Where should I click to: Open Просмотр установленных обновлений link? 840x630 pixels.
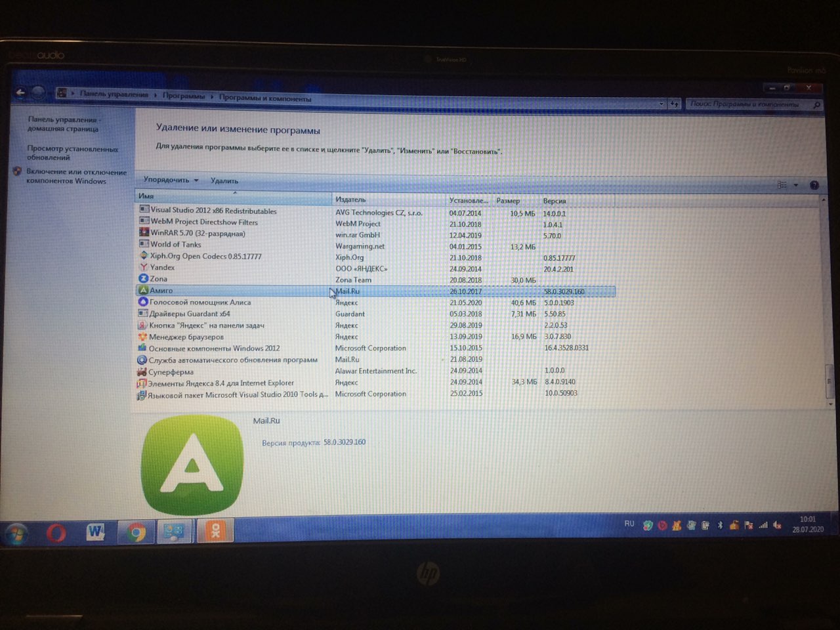[x=73, y=153]
